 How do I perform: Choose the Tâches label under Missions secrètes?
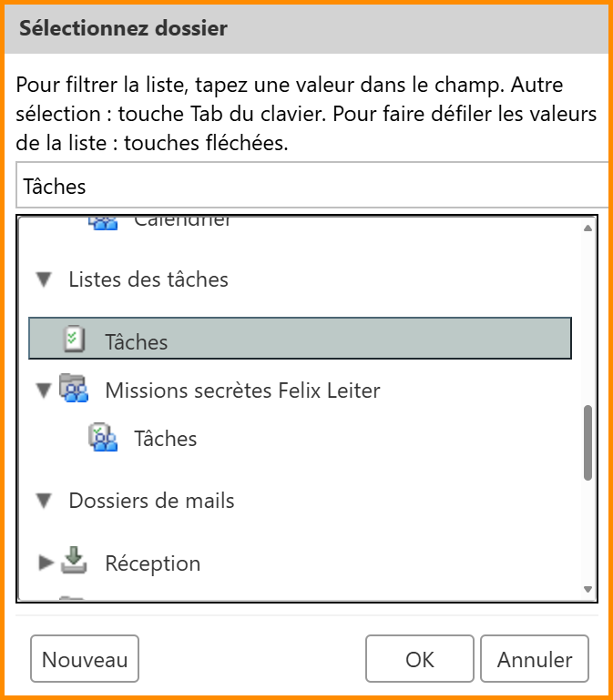point(165,439)
